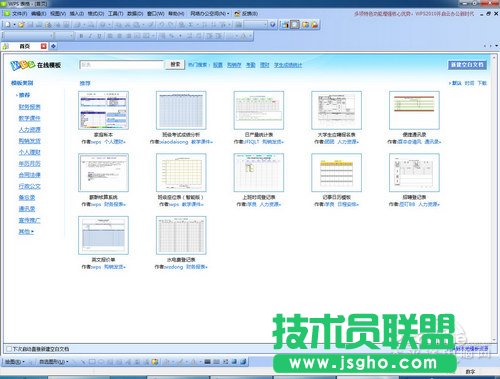The width and height of the screenshot is (500, 379).
Task: Select the Ellipse shape in drawing toolbar
Action: coord(101,361)
